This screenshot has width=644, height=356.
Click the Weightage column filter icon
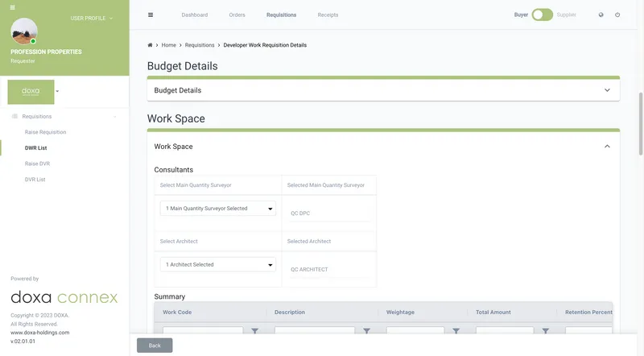[x=456, y=331]
